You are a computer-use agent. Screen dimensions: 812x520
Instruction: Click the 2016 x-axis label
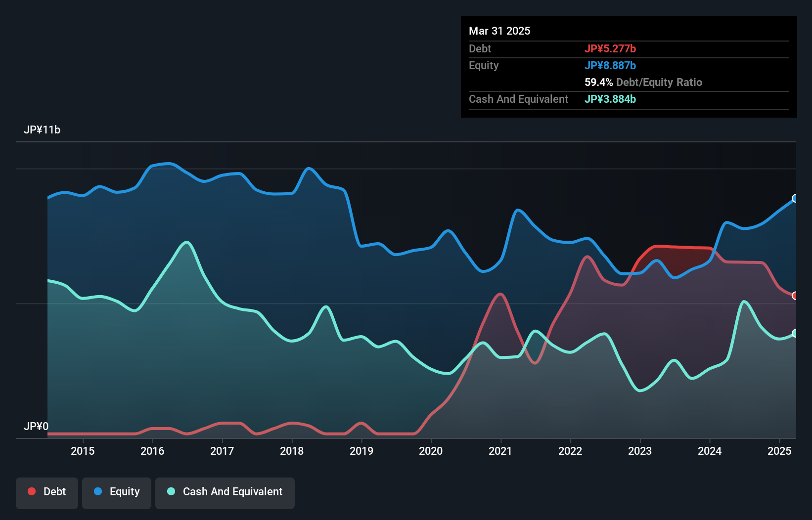pyautogui.click(x=152, y=451)
